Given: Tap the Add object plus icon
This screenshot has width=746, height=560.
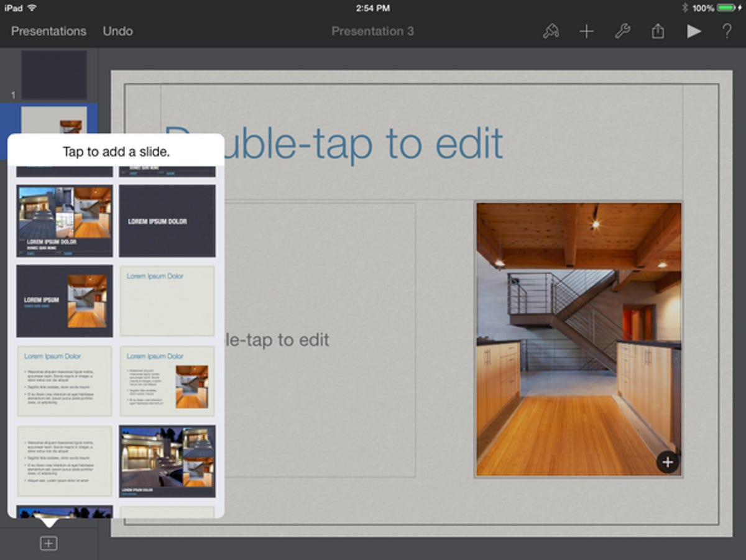Looking at the screenshot, I should point(585,30).
